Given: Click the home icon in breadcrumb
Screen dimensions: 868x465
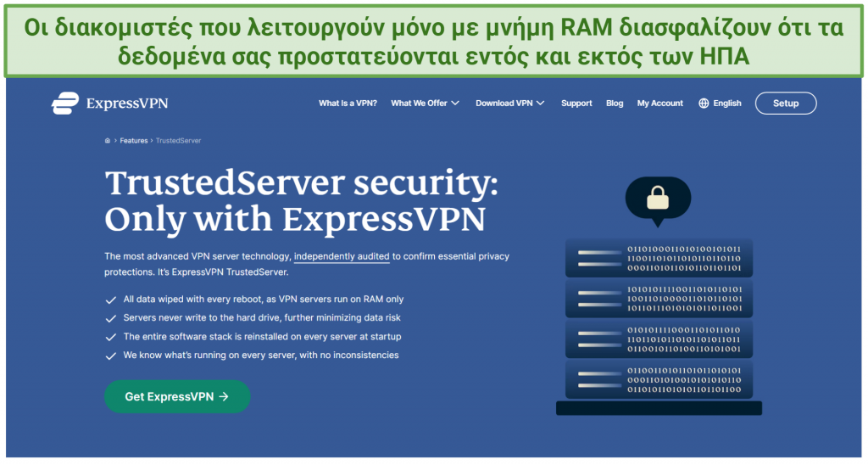Looking at the screenshot, I should (108, 141).
